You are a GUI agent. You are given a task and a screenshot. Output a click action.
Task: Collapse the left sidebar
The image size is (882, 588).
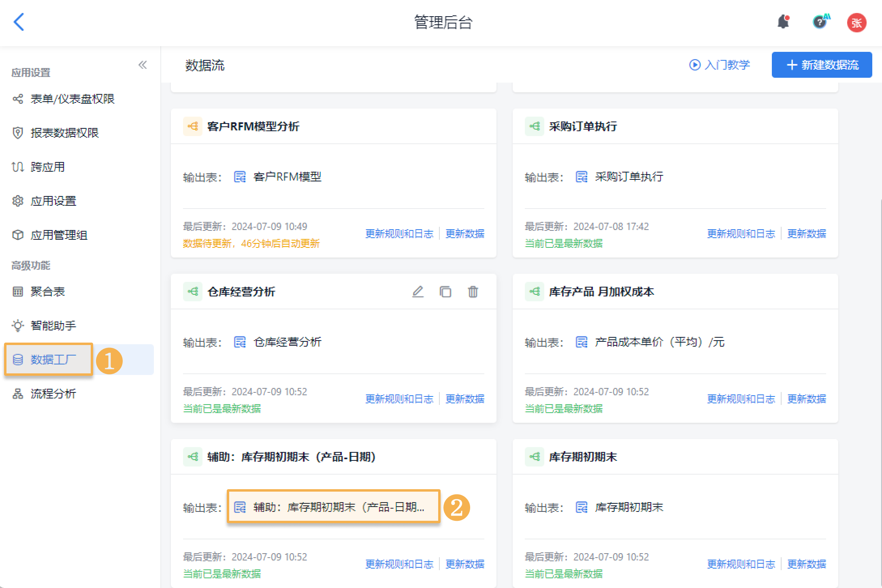[x=143, y=65]
